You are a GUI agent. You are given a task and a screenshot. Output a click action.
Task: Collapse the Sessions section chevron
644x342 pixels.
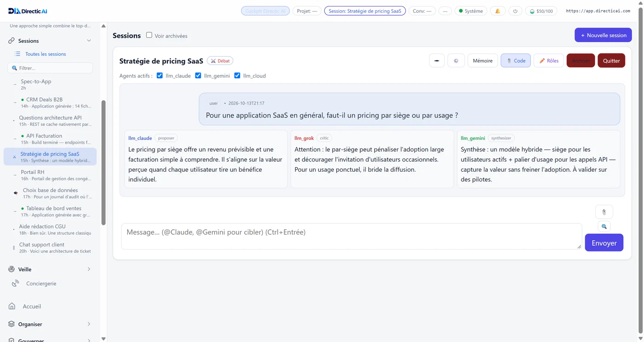89,41
